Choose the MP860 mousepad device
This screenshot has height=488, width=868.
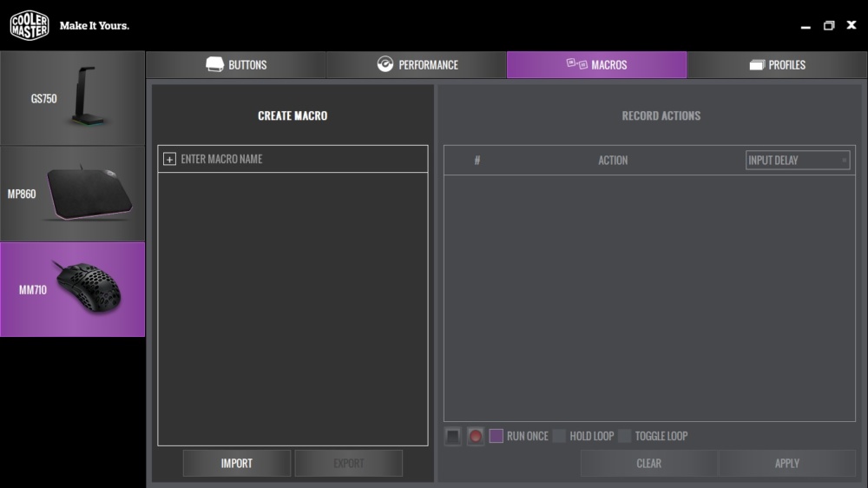coord(73,194)
